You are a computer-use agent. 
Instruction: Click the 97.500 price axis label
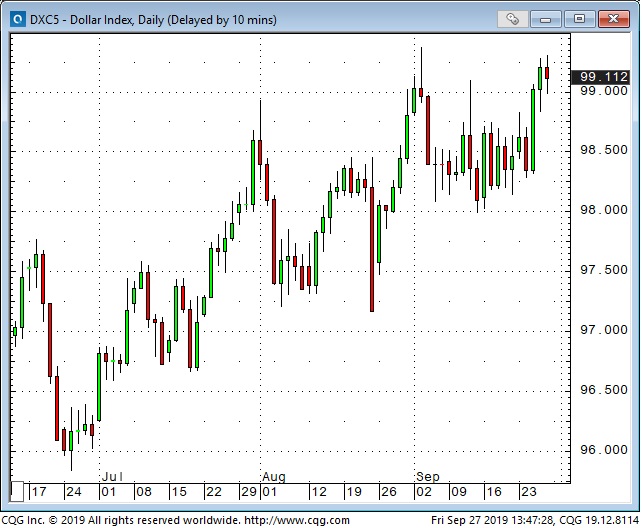[604, 270]
